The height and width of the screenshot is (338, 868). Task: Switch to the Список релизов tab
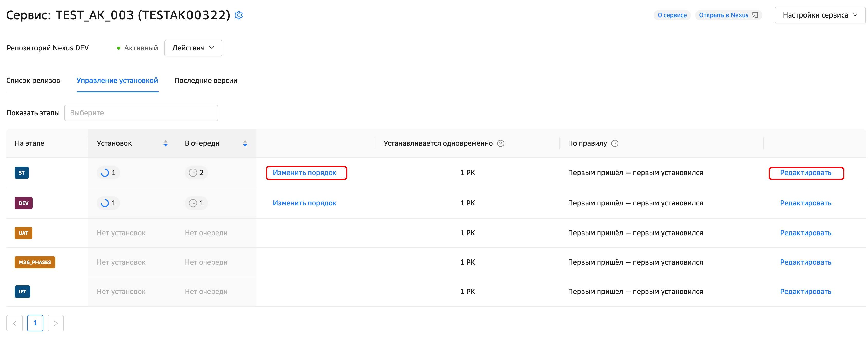pyautogui.click(x=33, y=81)
